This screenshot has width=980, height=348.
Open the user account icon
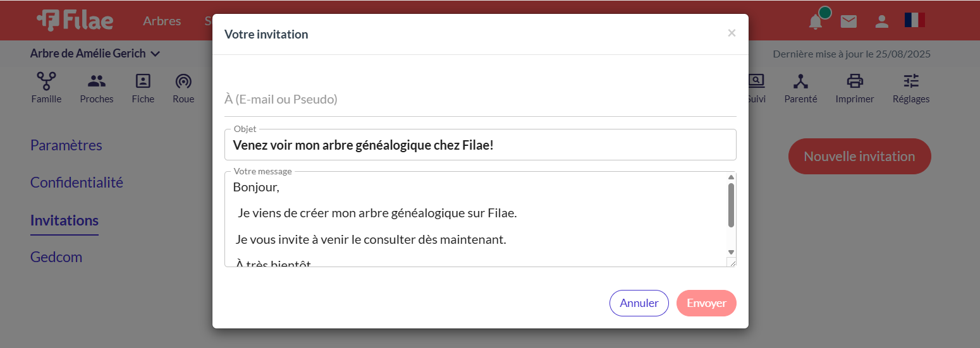(x=881, y=21)
